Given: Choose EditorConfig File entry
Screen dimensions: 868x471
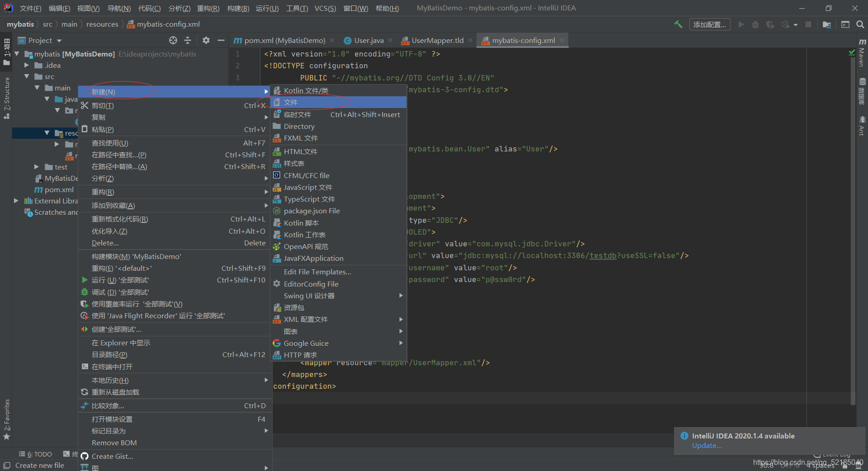Looking at the screenshot, I should (x=338, y=284).
